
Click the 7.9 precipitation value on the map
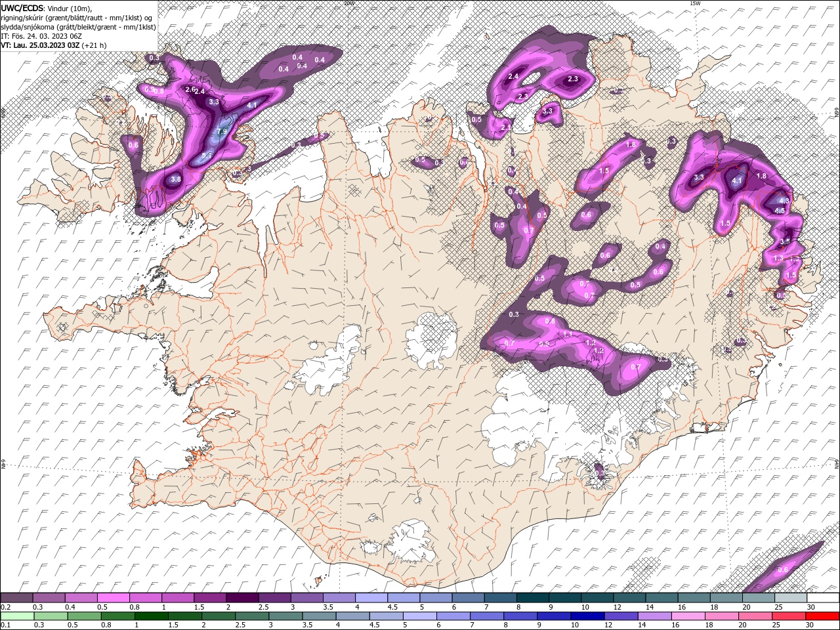click(221, 131)
